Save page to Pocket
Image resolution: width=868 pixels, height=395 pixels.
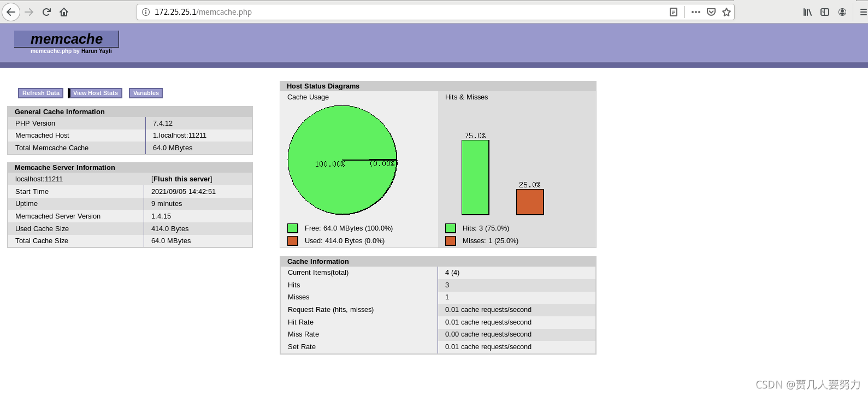[711, 12]
